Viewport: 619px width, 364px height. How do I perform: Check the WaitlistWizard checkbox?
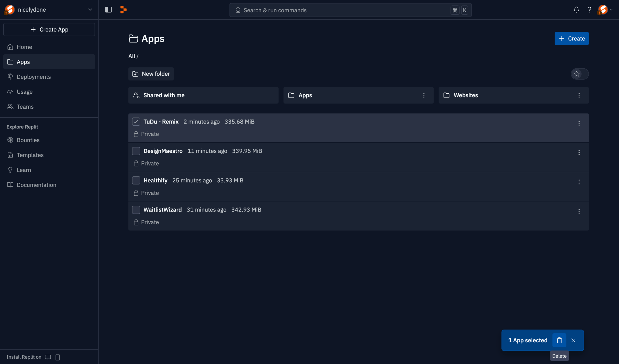point(136,210)
